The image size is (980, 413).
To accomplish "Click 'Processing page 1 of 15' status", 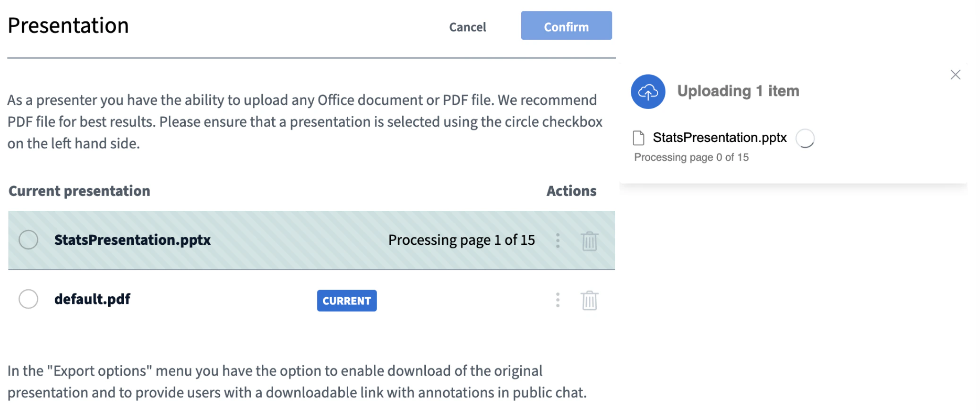I will coord(461,240).
